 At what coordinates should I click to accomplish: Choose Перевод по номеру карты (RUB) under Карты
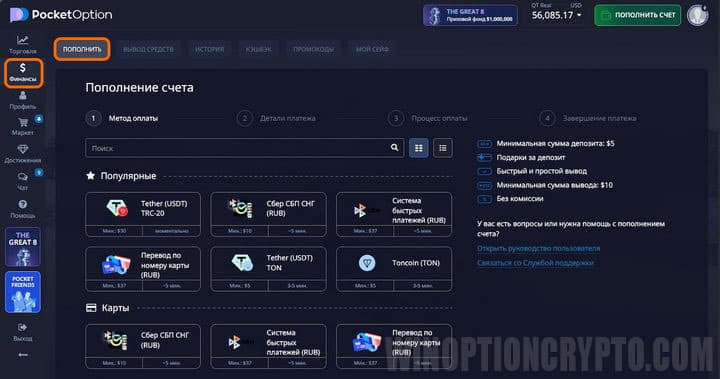pyautogui.click(x=394, y=346)
